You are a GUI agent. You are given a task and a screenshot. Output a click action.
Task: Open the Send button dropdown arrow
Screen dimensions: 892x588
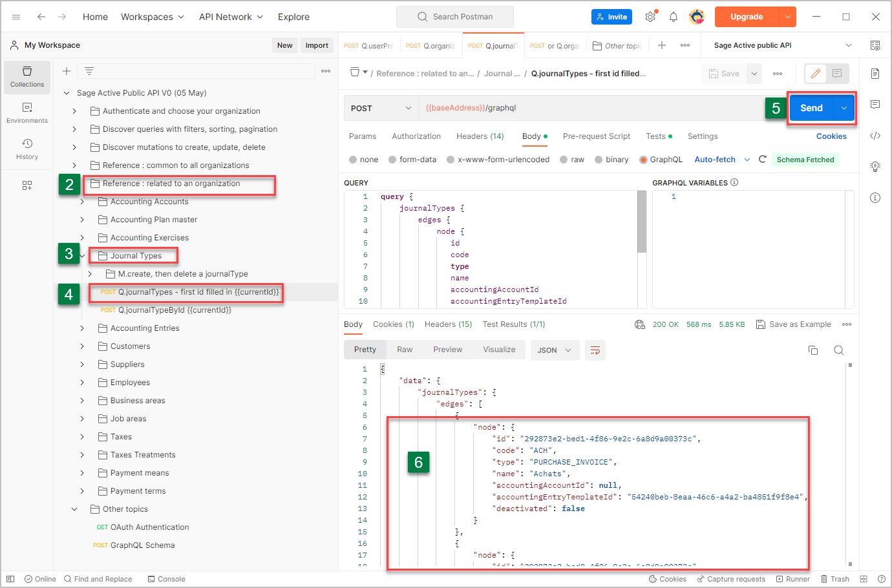tap(844, 108)
